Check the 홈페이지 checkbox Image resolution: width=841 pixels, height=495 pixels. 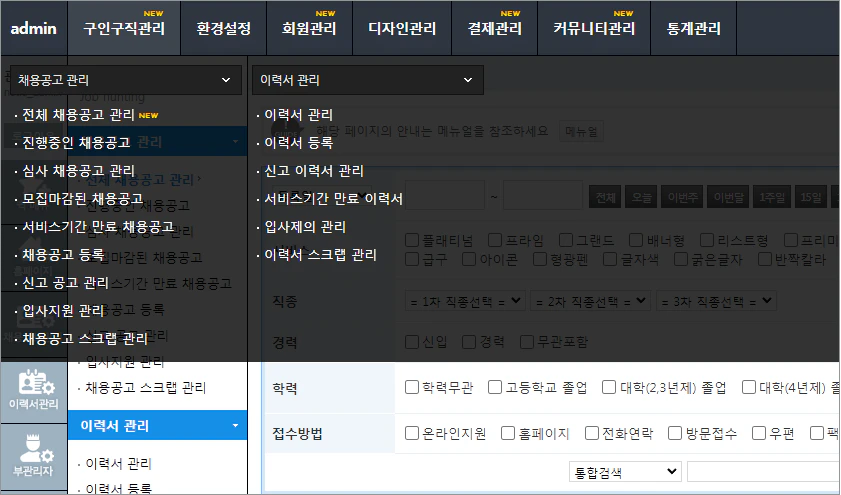click(x=508, y=433)
